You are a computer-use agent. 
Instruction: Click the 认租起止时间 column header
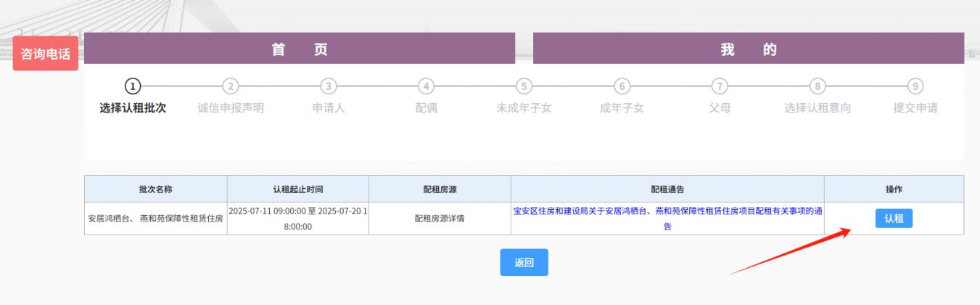click(297, 189)
